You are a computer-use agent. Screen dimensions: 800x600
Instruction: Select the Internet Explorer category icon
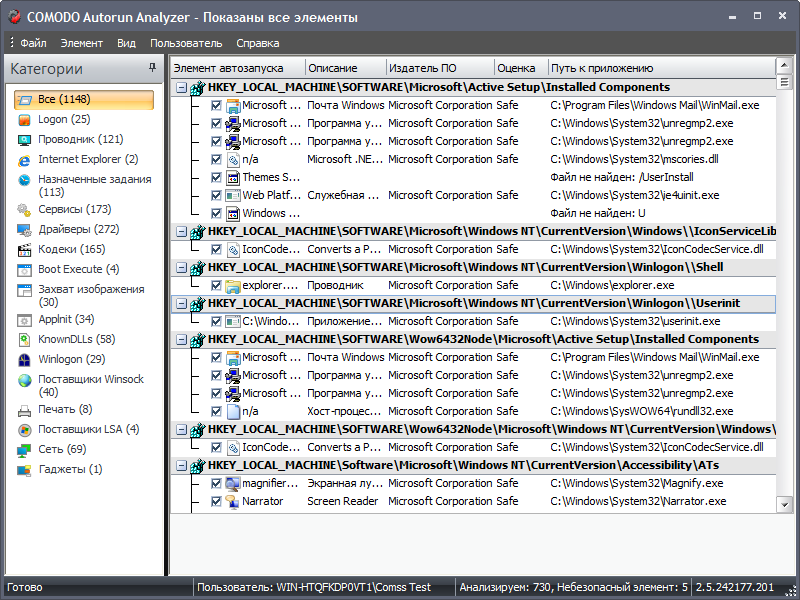coord(24,160)
